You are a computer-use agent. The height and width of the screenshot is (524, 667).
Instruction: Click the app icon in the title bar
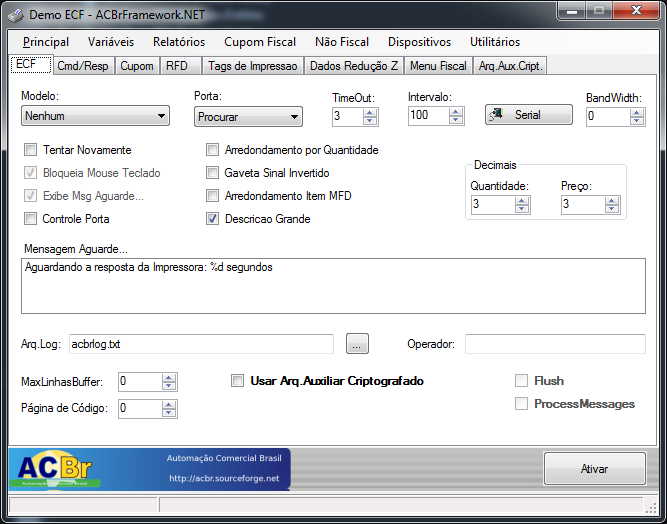click(16, 15)
